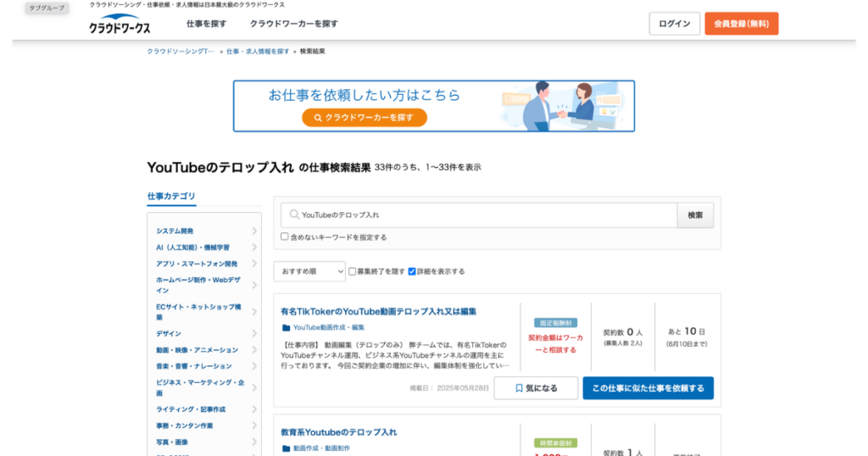
Task: Click YouTube動画作成・編集 category link
Action: [x=329, y=328]
